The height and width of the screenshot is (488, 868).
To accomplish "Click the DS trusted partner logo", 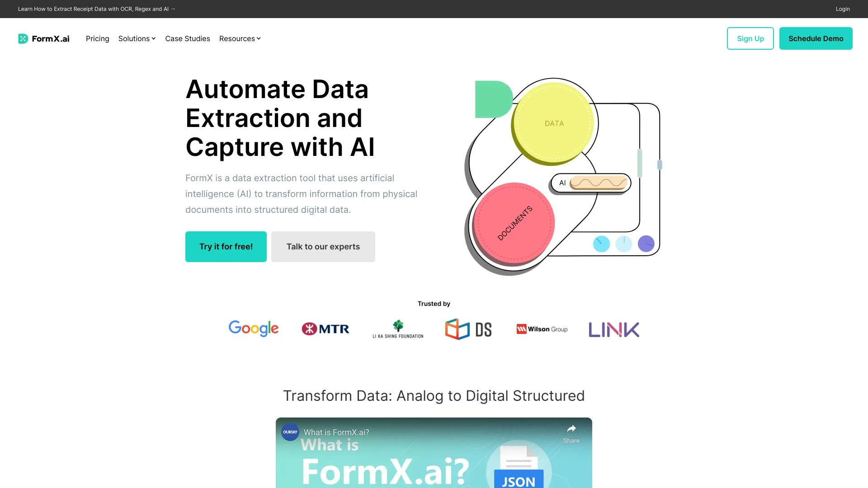I will 469,329.
